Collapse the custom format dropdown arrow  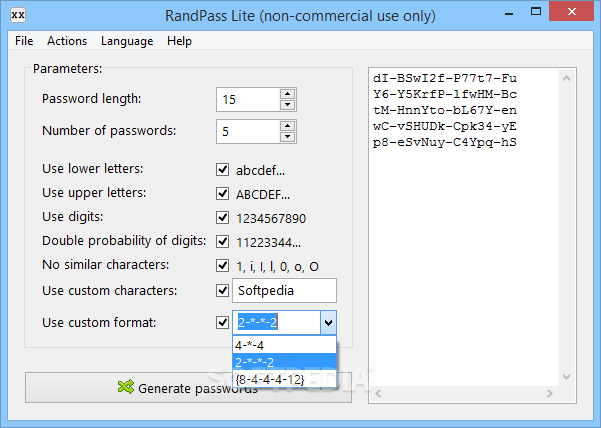point(328,323)
